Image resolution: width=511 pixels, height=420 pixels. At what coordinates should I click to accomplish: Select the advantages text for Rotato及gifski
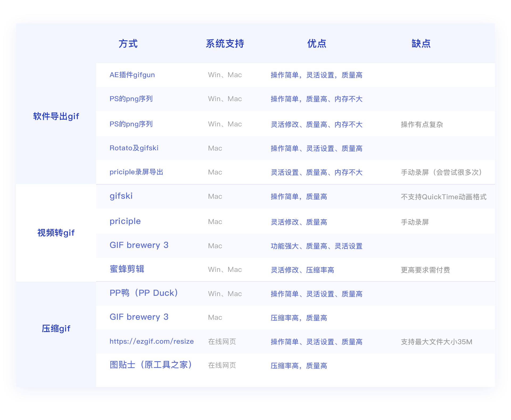[x=317, y=148]
